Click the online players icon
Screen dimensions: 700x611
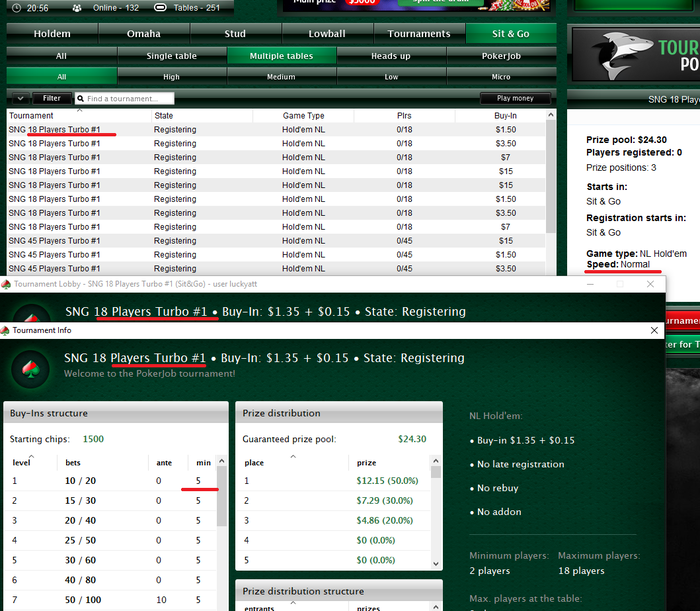point(77,8)
